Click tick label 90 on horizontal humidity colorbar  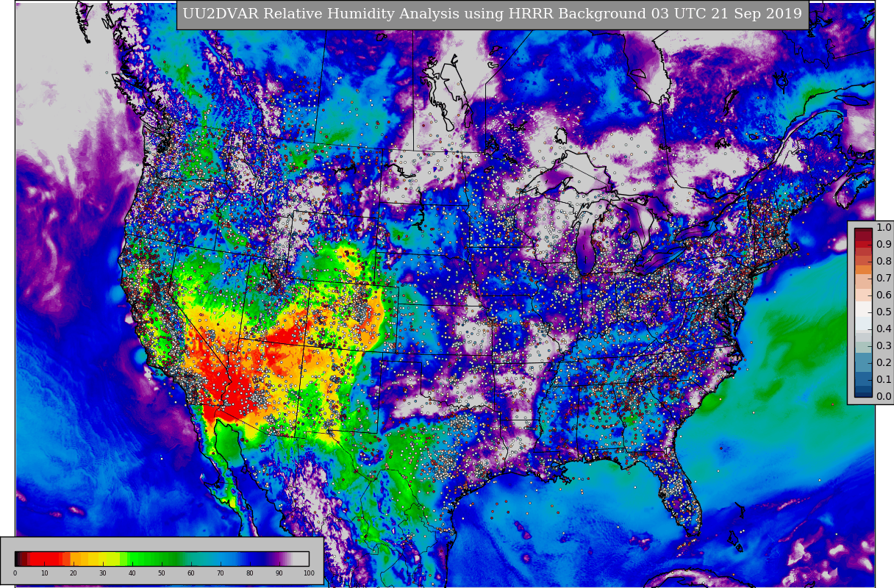click(279, 573)
